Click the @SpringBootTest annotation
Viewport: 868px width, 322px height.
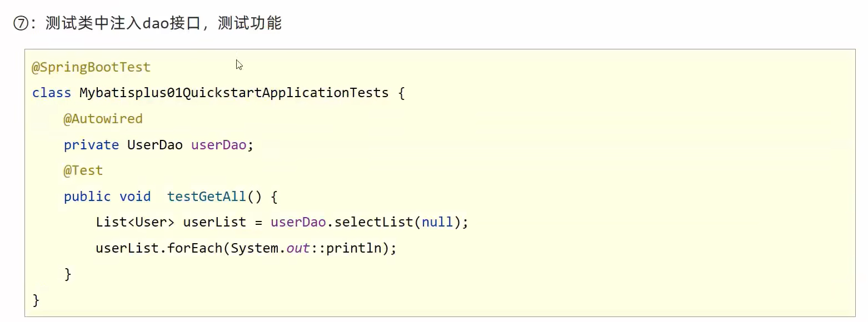pos(91,67)
